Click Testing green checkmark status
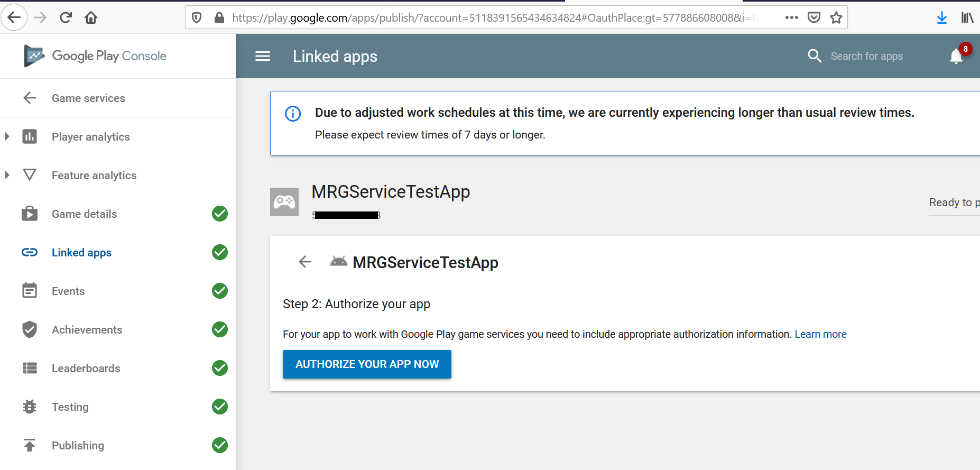Screen dimensions: 980x470 pyautogui.click(x=220, y=407)
